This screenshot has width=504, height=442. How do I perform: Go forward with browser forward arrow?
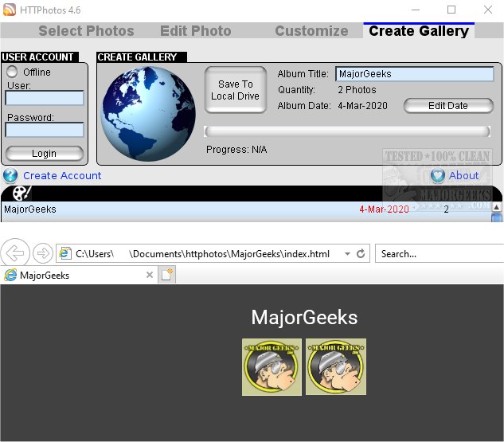[43, 253]
